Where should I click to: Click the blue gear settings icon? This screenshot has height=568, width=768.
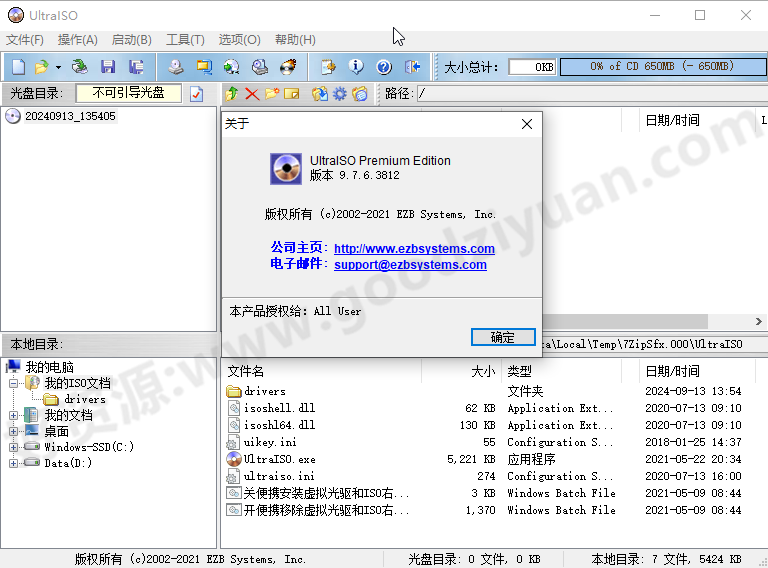tap(339, 94)
